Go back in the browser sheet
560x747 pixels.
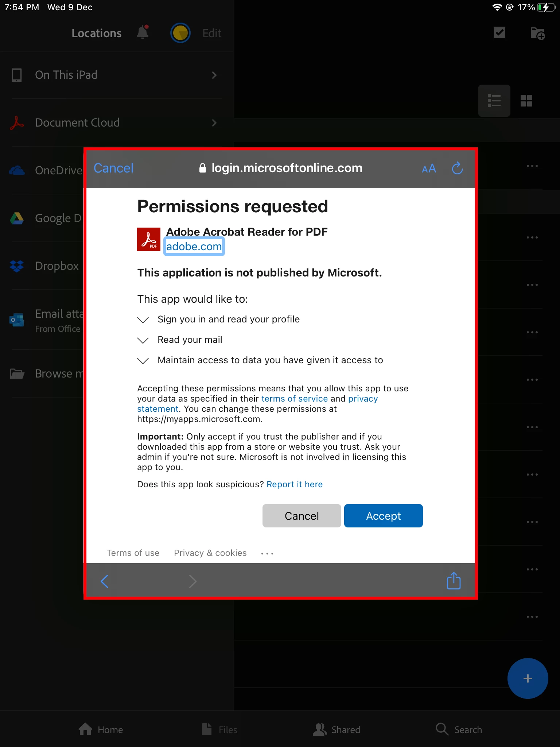pyautogui.click(x=104, y=581)
